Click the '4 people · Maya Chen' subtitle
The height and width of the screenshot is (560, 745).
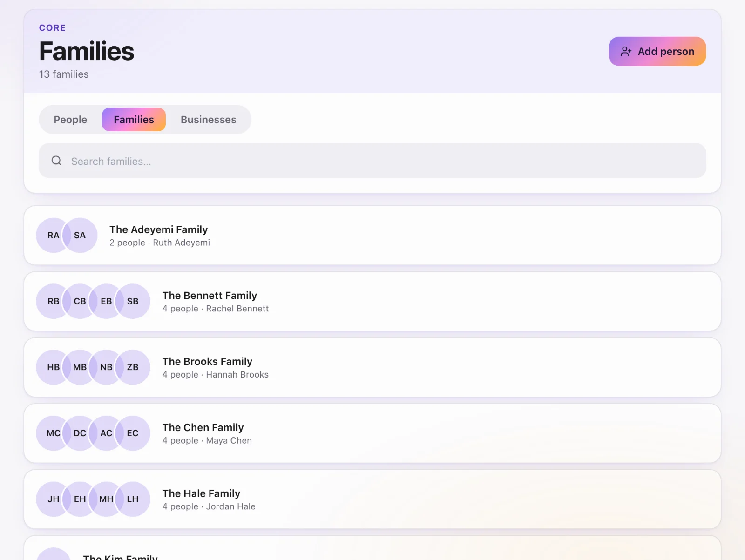coord(207,440)
